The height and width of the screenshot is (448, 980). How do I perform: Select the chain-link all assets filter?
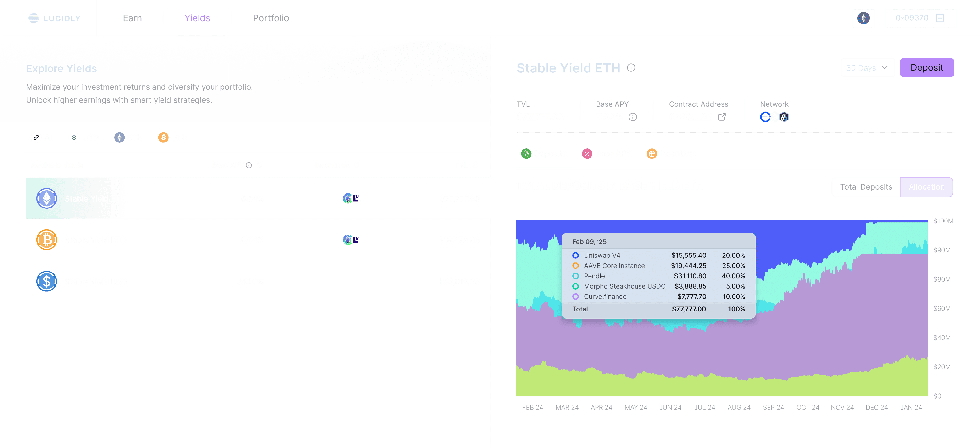coord(36,137)
